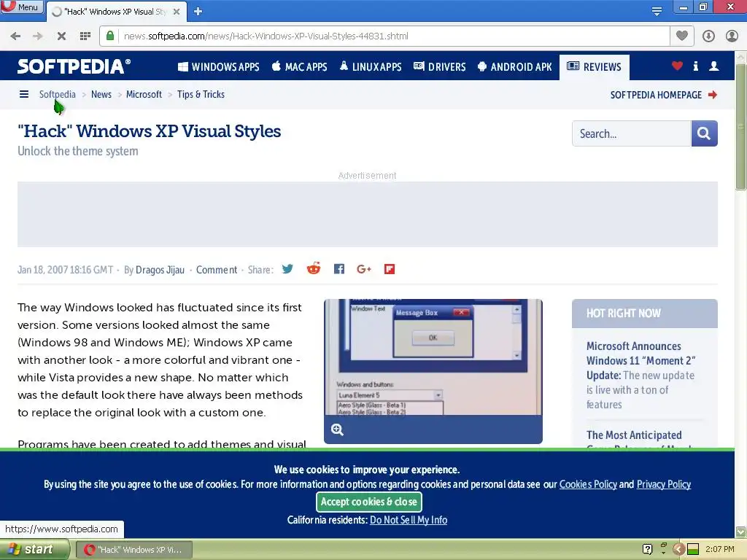Screen dimensions: 747x560
Task: Click the green padlock security icon
Action: pyautogui.click(x=110, y=36)
